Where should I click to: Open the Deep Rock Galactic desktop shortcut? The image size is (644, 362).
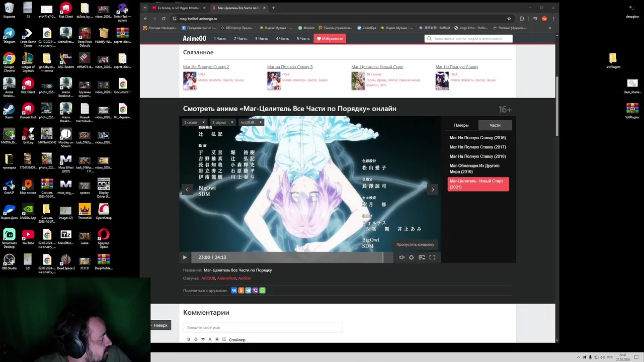85,38
